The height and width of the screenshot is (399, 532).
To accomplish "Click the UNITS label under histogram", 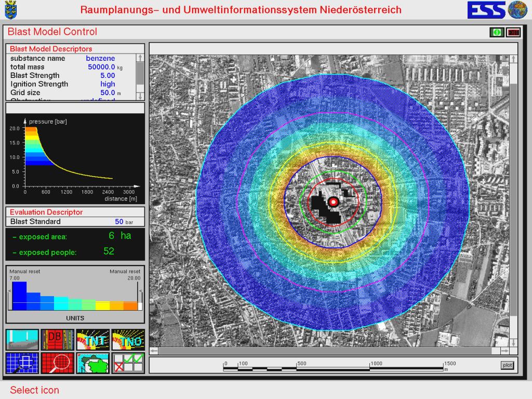I will coord(75,318).
